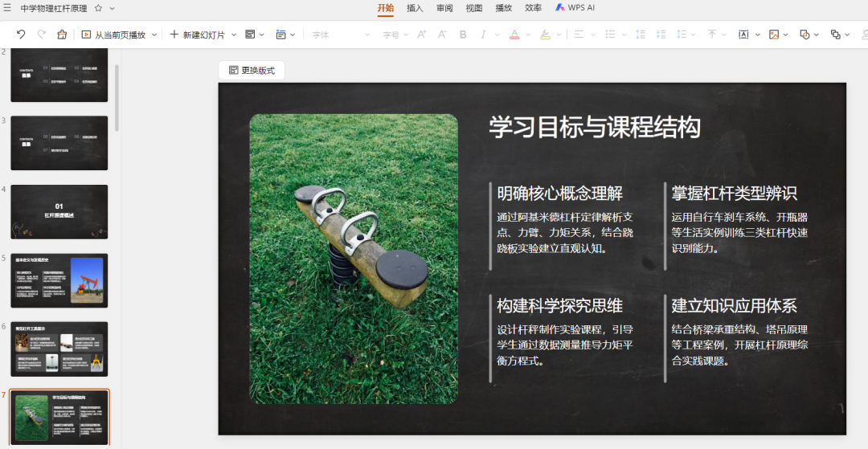Undo the last action
The height and width of the screenshot is (449, 868).
click(x=21, y=35)
